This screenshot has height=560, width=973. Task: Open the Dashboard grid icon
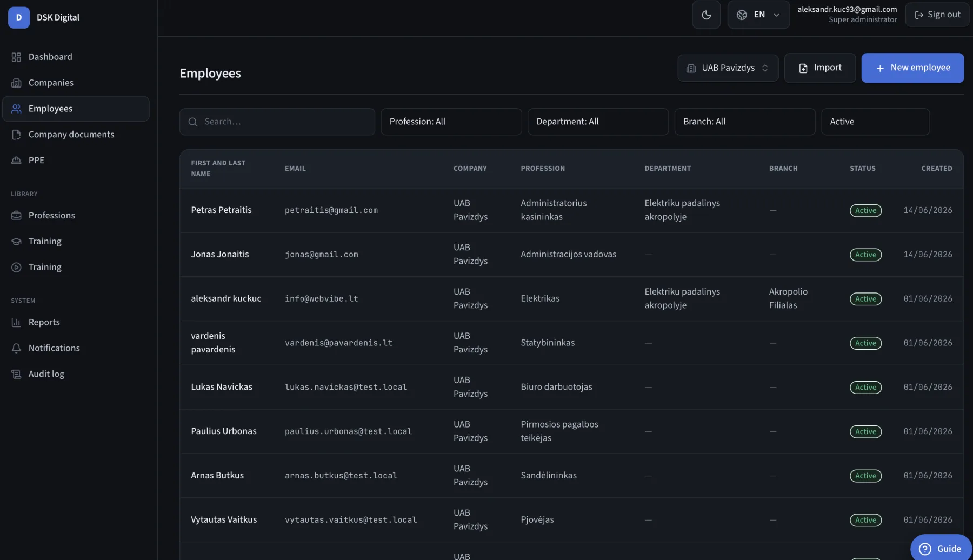16,57
